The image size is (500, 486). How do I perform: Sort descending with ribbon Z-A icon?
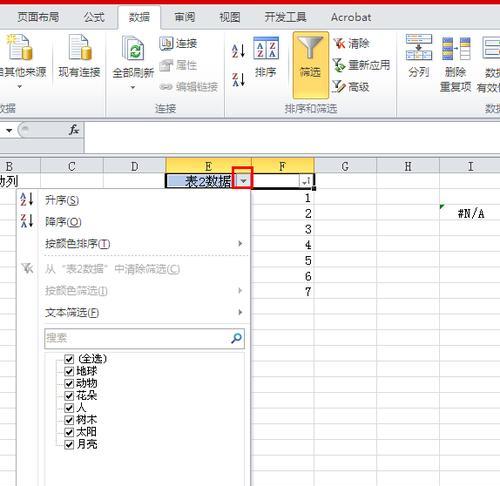[x=239, y=80]
